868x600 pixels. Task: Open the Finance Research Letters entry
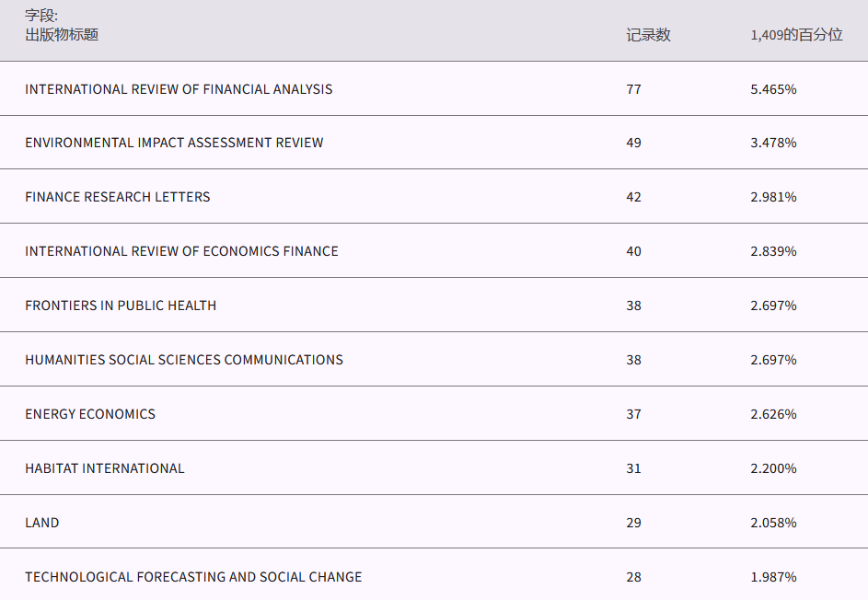click(117, 197)
